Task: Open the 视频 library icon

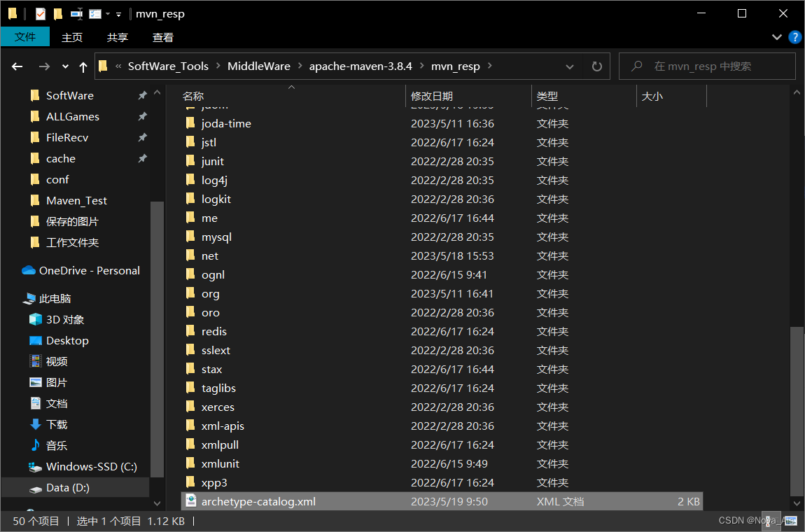Action: coord(36,361)
